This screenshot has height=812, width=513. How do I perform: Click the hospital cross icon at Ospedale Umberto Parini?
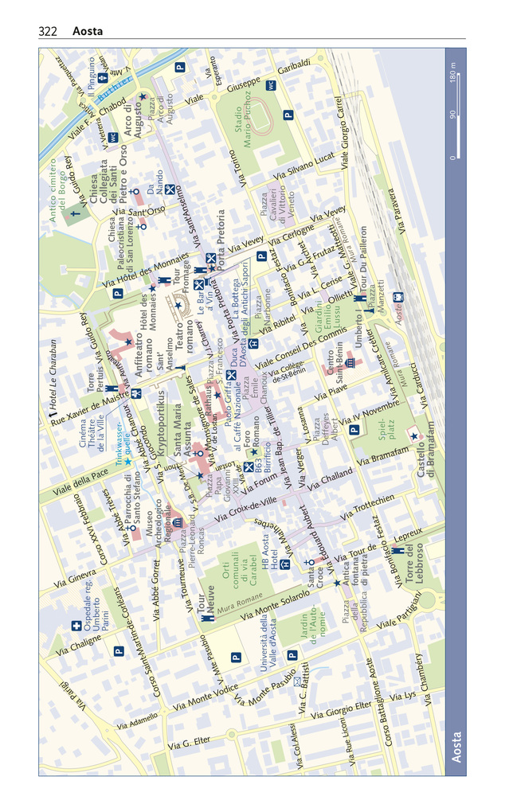pyautogui.click(x=75, y=625)
